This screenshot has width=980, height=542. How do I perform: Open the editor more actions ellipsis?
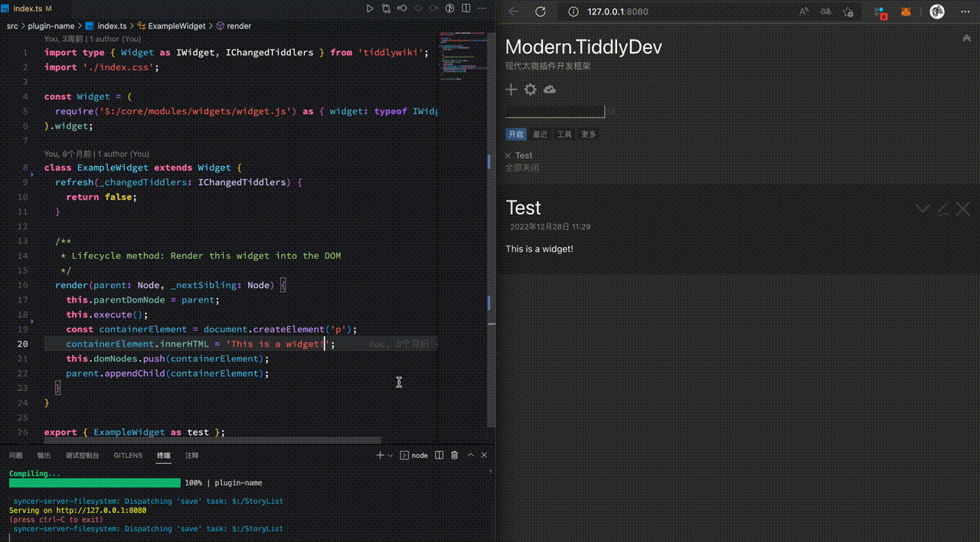pos(482,8)
